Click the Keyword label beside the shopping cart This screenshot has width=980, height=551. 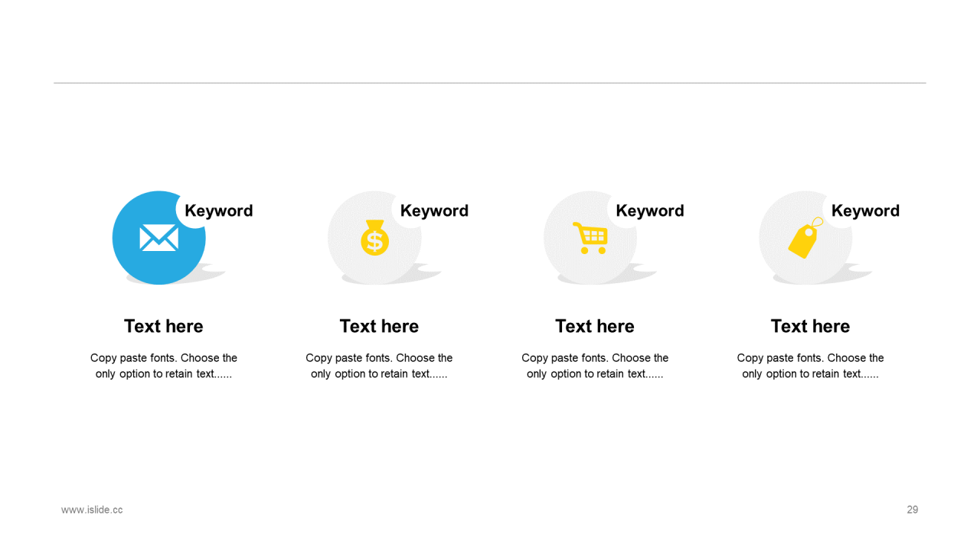point(650,210)
